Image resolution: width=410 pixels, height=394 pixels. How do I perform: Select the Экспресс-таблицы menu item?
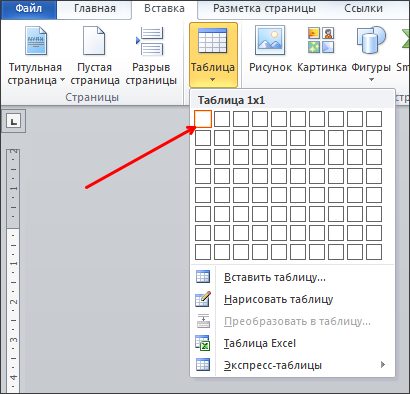pos(293,365)
